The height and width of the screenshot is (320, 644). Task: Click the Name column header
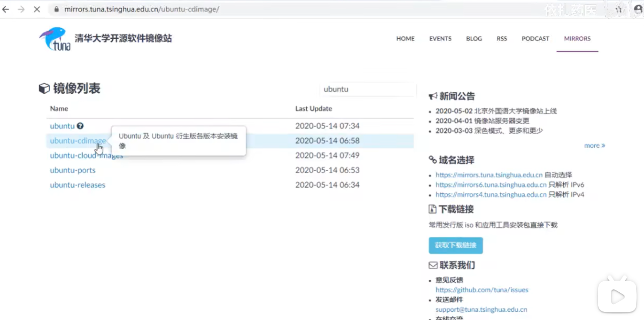pos(59,109)
